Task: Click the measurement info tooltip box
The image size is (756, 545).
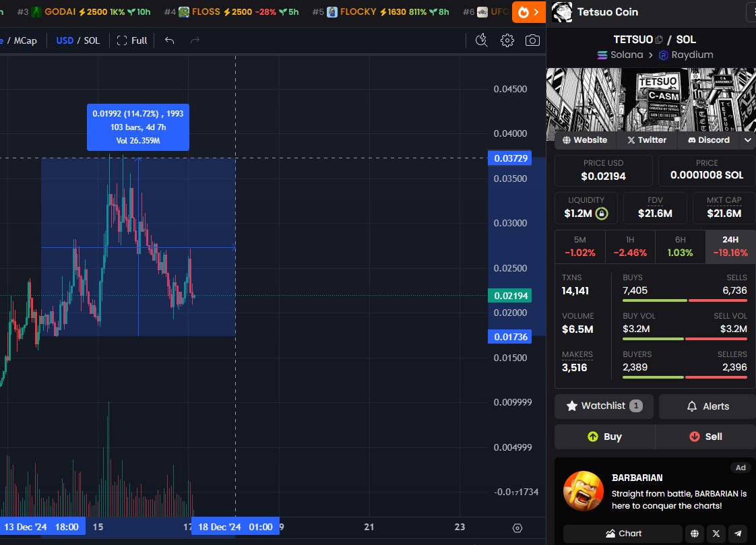Action: pos(138,127)
